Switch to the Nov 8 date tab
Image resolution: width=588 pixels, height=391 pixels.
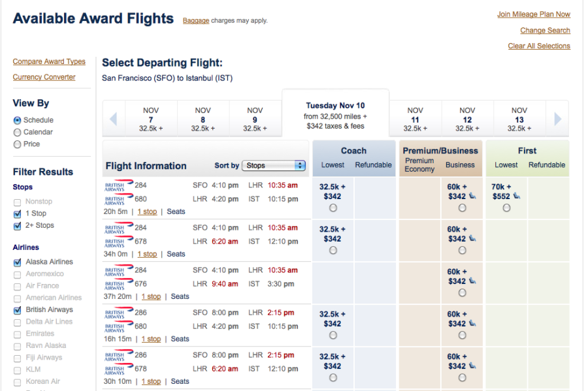tap(203, 119)
